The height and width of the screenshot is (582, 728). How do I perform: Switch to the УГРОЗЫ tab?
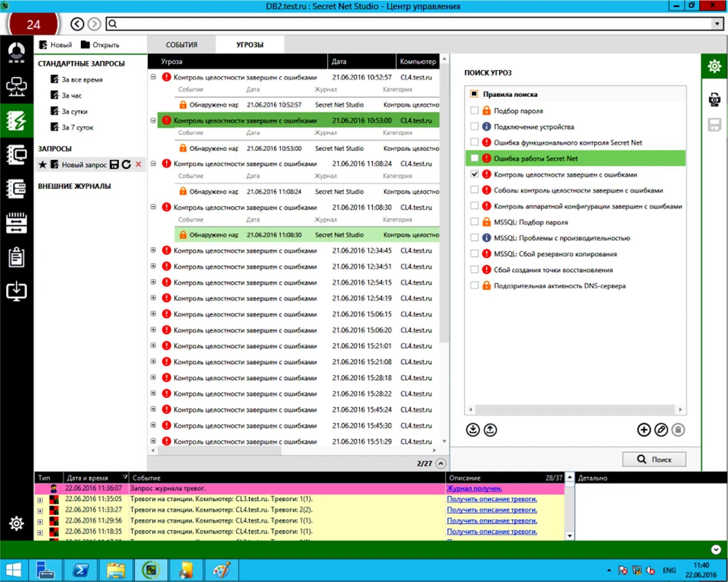[x=250, y=45]
